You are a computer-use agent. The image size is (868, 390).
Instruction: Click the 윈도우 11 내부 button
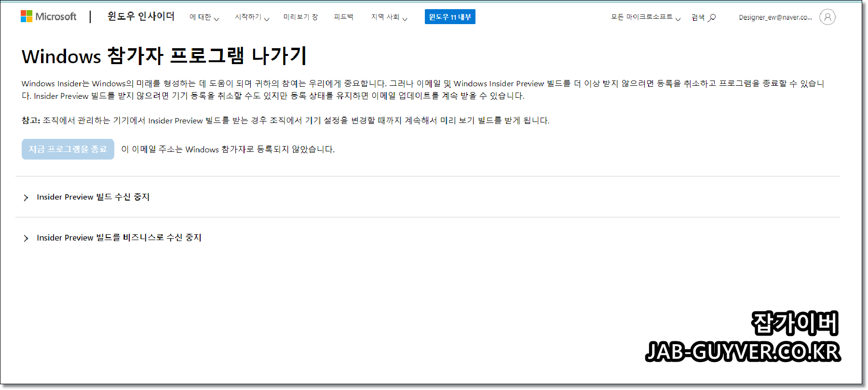[450, 17]
